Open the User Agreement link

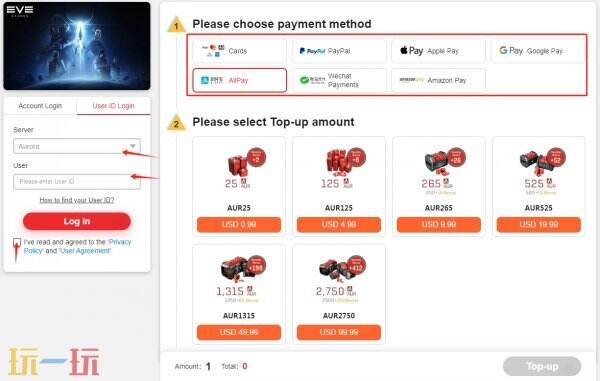coord(85,251)
